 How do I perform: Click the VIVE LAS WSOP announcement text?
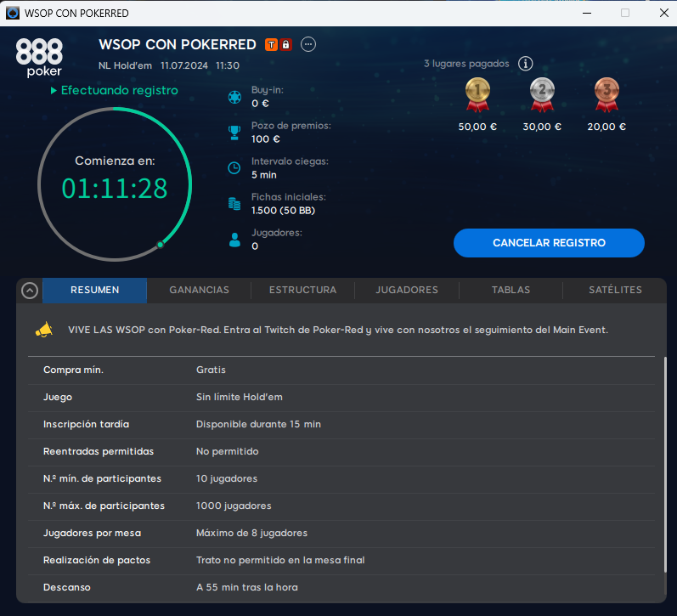point(338,330)
